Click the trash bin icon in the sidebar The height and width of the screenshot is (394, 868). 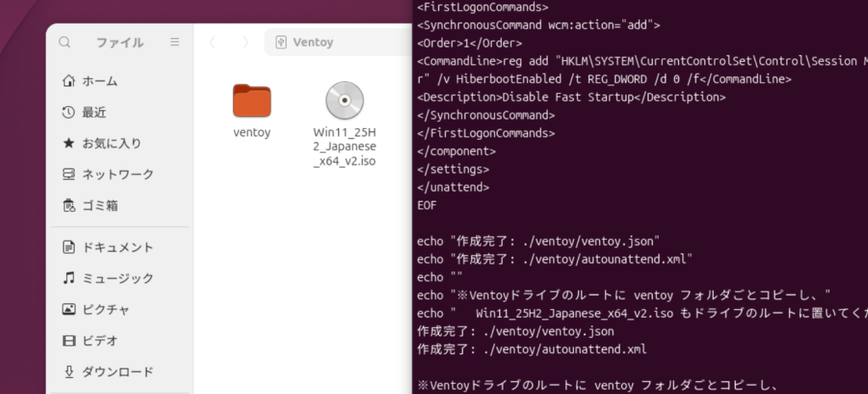point(69,205)
